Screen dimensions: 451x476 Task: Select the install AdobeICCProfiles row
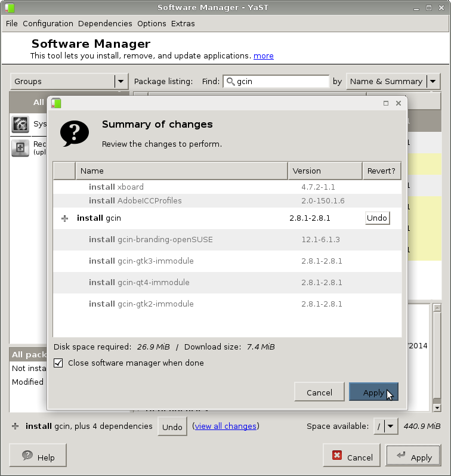click(x=227, y=200)
